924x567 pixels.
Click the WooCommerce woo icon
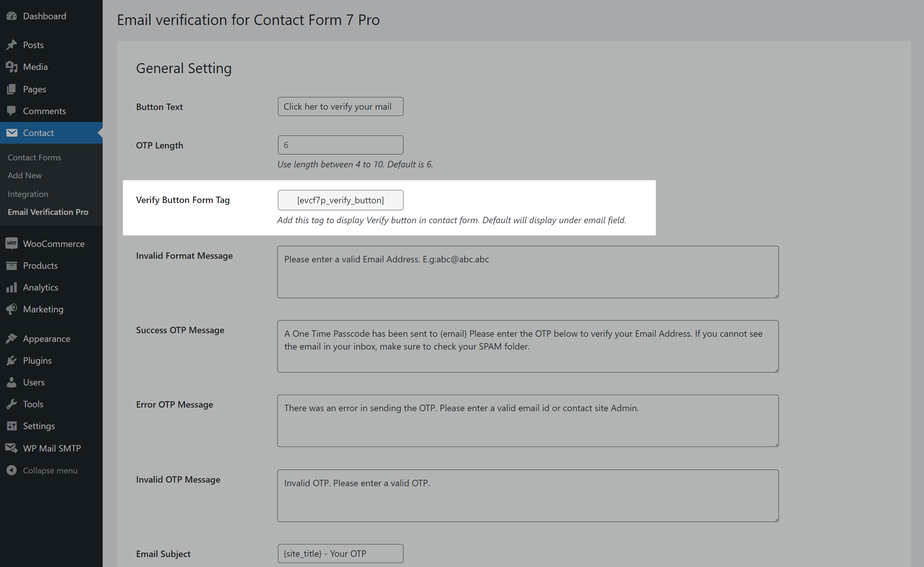click(x=12, y=244)
